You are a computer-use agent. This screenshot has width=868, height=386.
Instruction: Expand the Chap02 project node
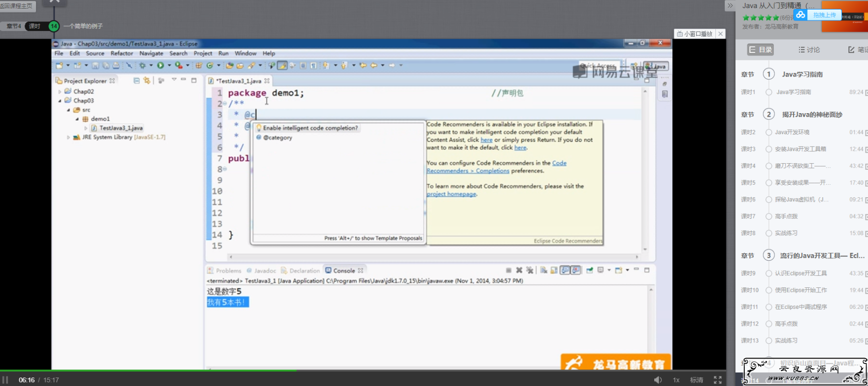[60, 92]
